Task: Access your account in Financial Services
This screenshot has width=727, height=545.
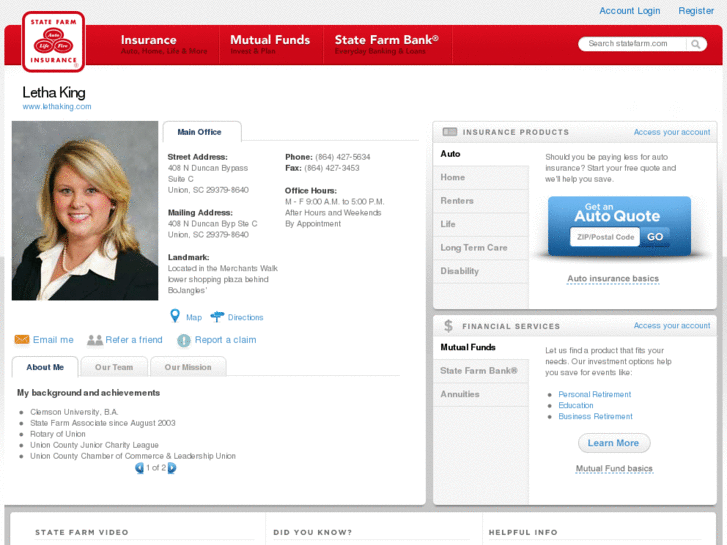Action: [x=672, y=326]
